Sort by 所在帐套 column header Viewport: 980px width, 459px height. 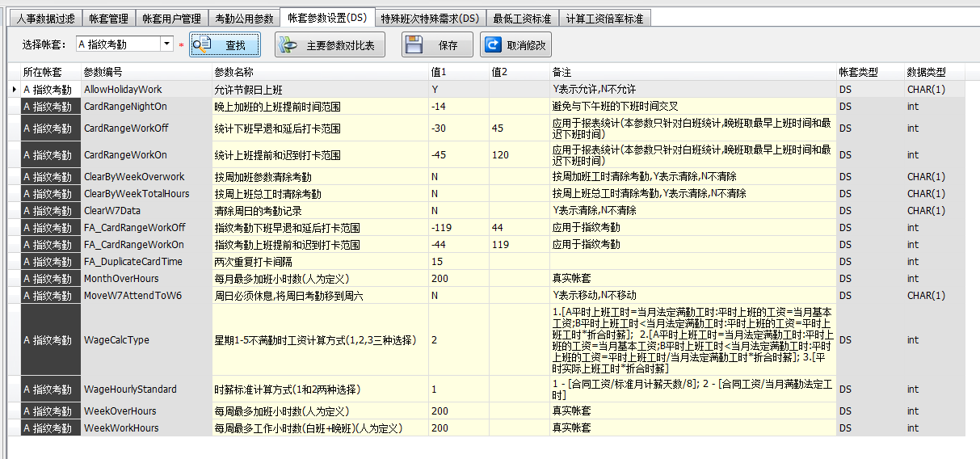50,72
